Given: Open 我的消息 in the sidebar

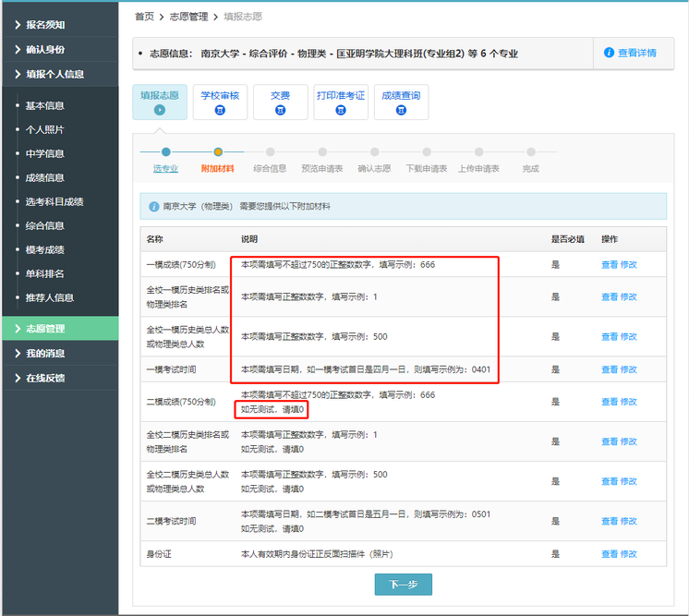Looking at the screenshot, I should click(x=59, y=353).
